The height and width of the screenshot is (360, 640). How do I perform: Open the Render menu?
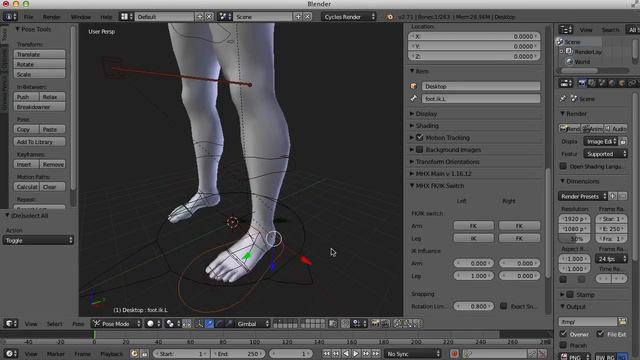click(x=51, y=17)
